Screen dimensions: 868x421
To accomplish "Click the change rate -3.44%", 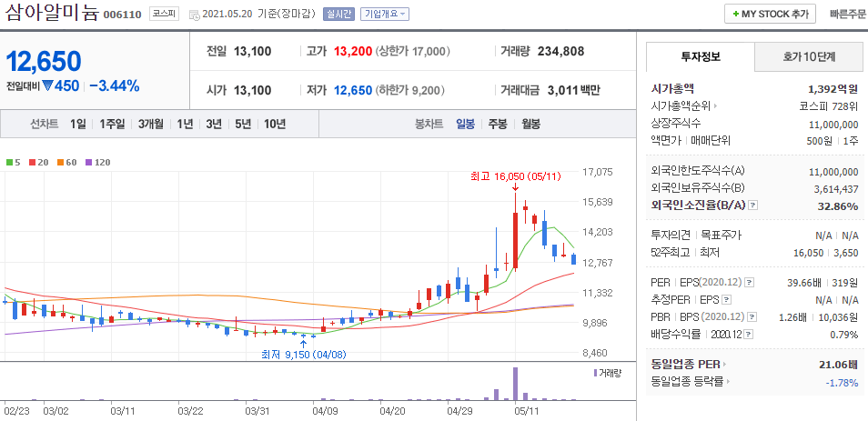I will 114,86.
